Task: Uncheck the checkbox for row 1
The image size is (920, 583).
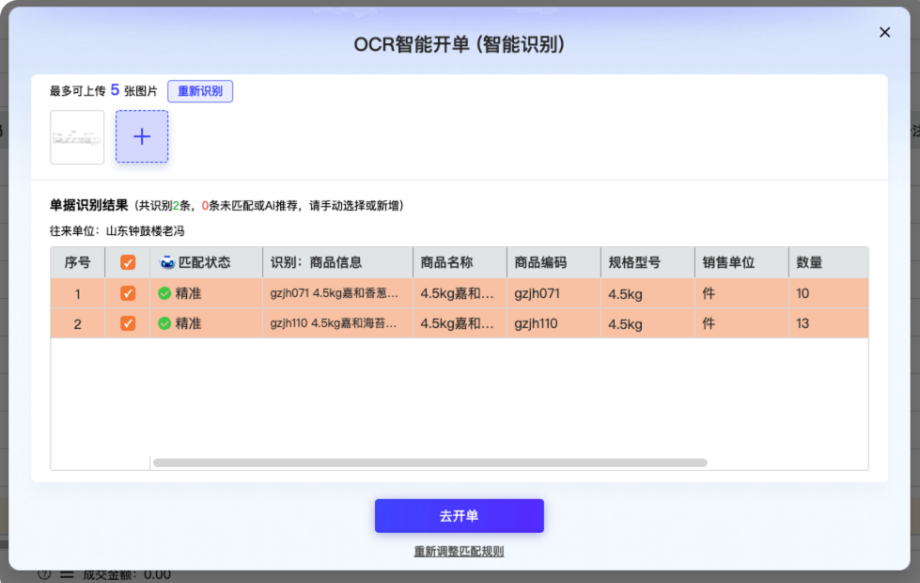Action: (127, 293)
